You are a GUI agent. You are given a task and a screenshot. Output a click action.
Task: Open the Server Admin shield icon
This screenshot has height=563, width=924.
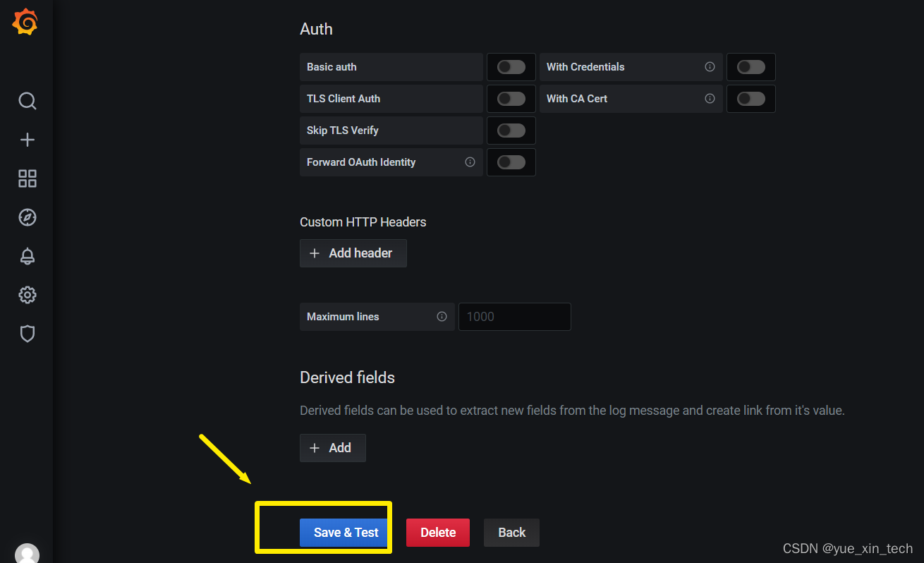tap(27, 334)
